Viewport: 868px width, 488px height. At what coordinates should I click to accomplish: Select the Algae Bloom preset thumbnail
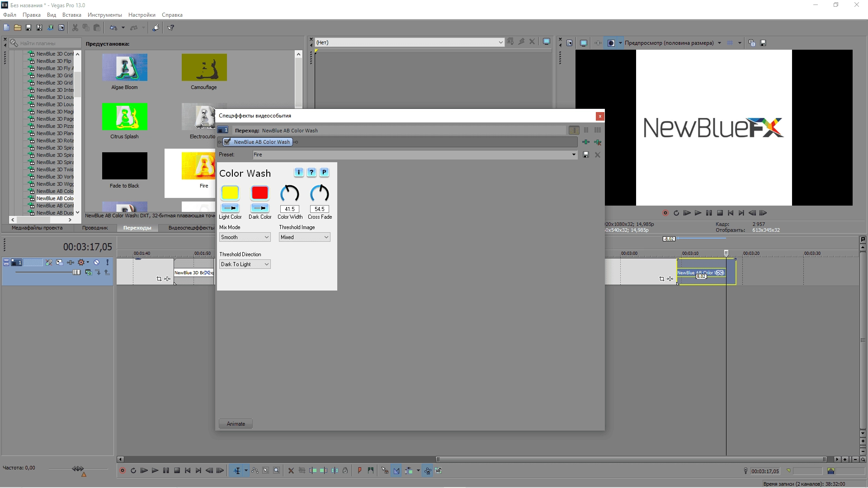click(124, 67)
